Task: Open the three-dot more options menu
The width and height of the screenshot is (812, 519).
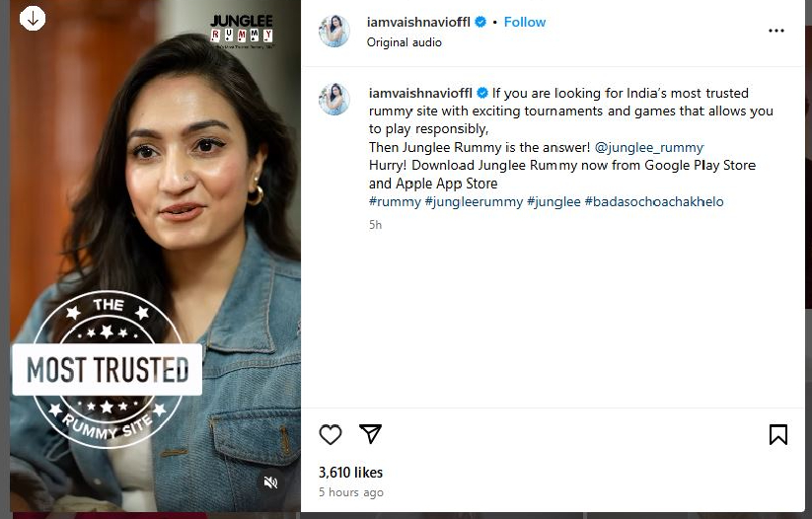Action: point(776,31)
